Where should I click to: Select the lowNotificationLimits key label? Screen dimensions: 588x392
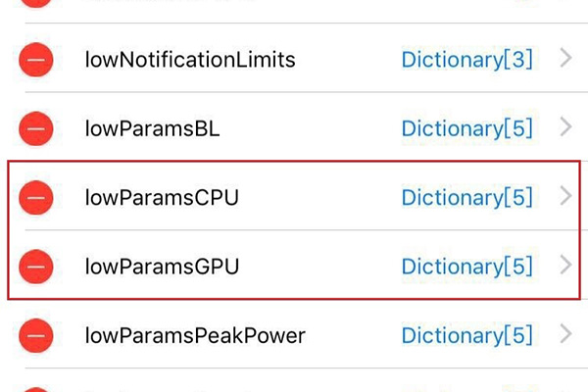coord(190,61)
